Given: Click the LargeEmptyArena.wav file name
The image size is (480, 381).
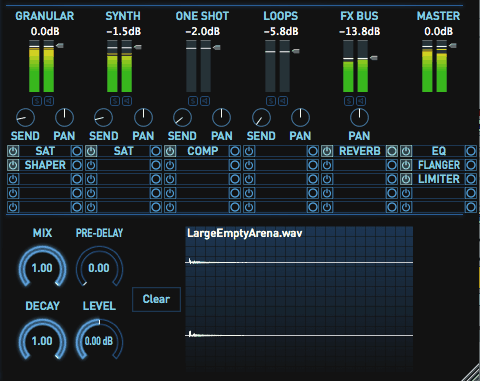Looking at the screenshot, I should point(245,233).
